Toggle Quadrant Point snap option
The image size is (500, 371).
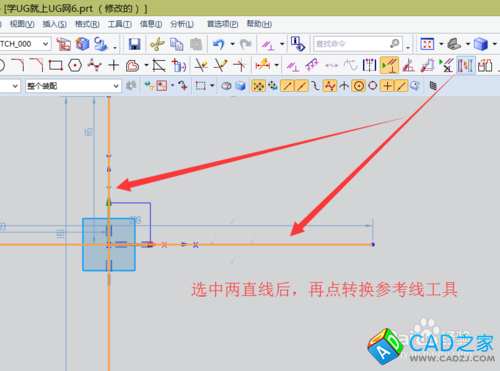(373, 86)
